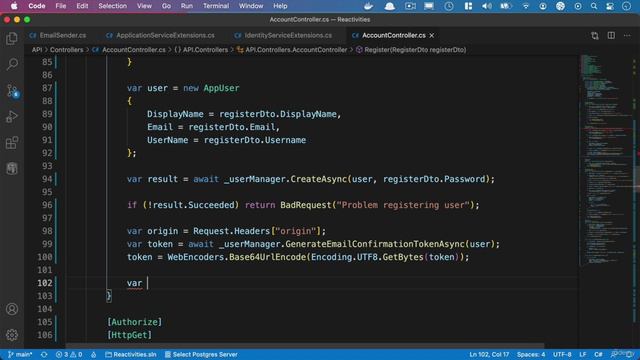640x360 pixels.
Task: Click the horizontal scrollbar under the editor
Action: [x=305, y=346]
